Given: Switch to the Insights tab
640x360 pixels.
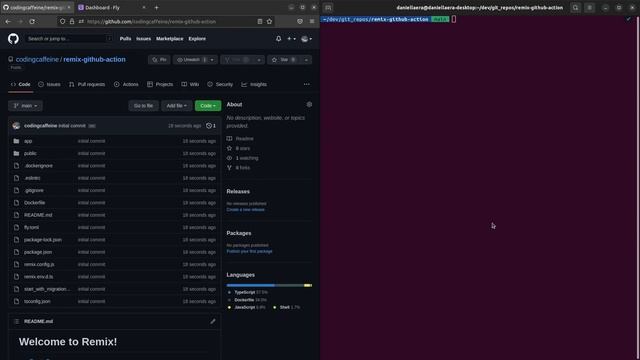Looking at the screenshot, I should point(254,84).
